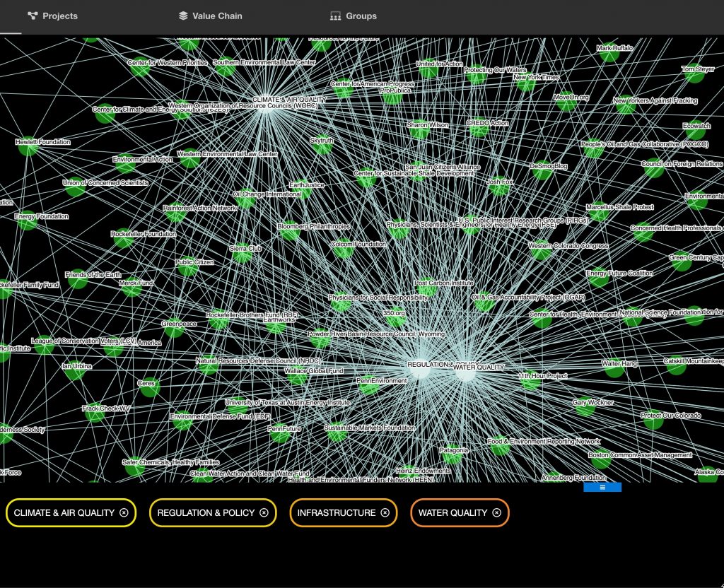This screenshot has height=588, width=724.
Task: Click the Rainforest Action Network label
Action: [x=200, y=208]
